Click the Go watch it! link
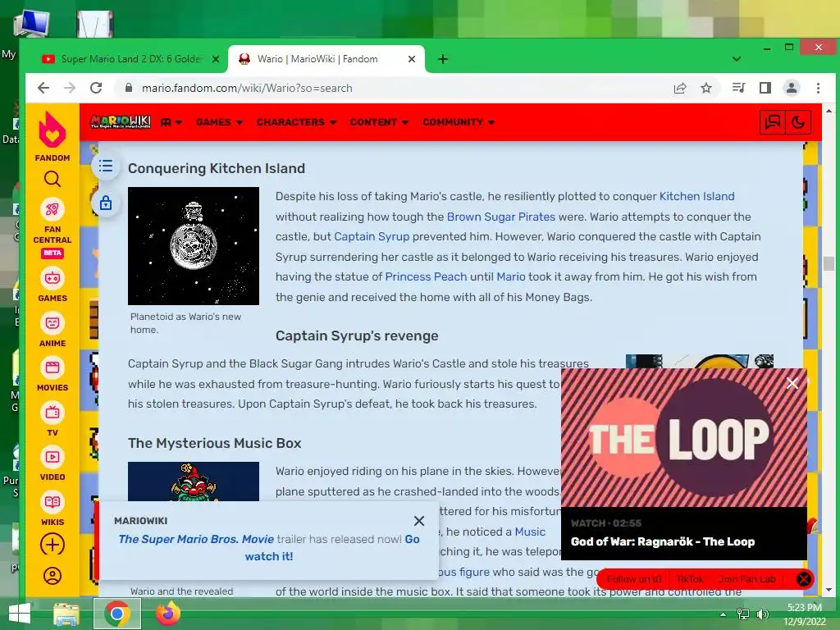 [333, 547]
